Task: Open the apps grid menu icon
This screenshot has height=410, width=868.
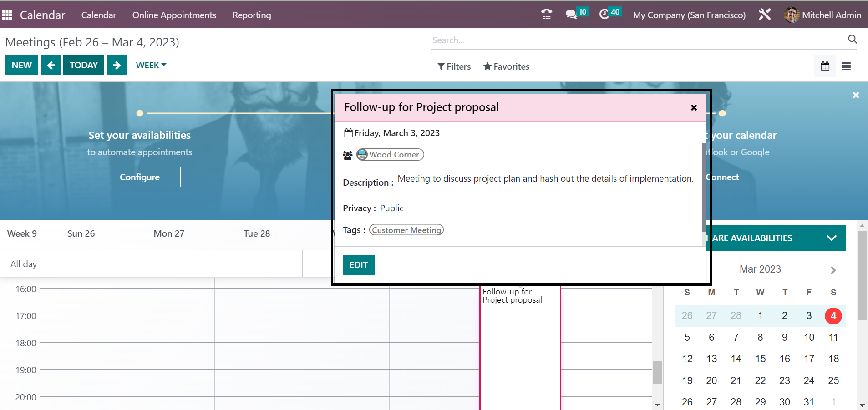Action: coord(7,15)
